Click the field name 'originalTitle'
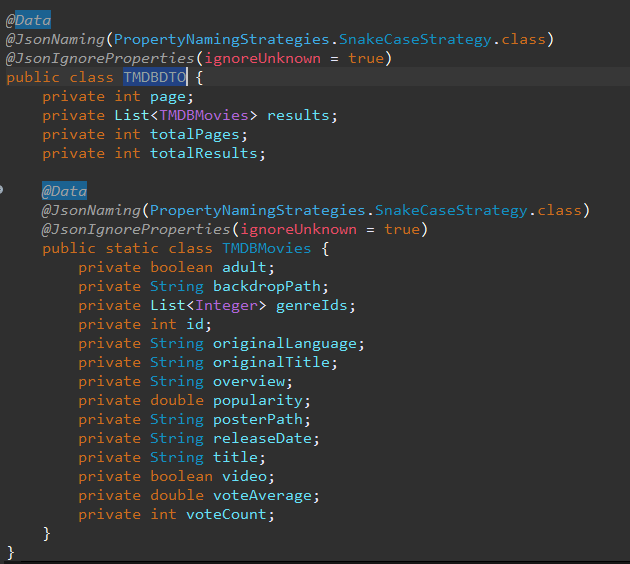The image size is (630, 564). point(271,362)
